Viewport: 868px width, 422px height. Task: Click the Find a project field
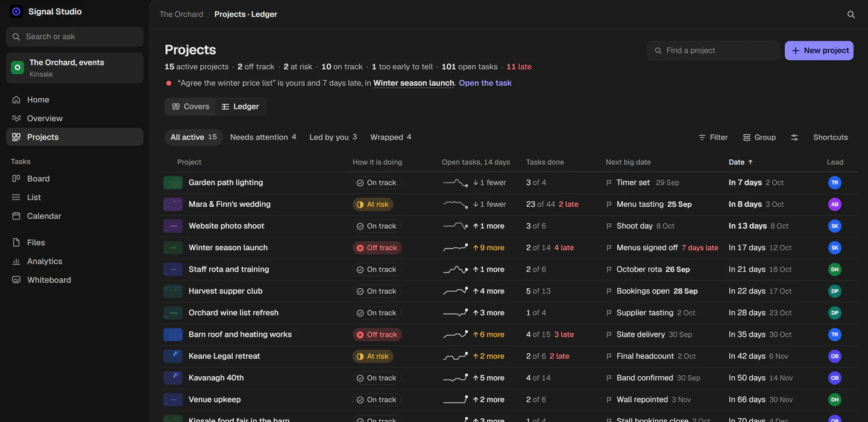point(714,51)
